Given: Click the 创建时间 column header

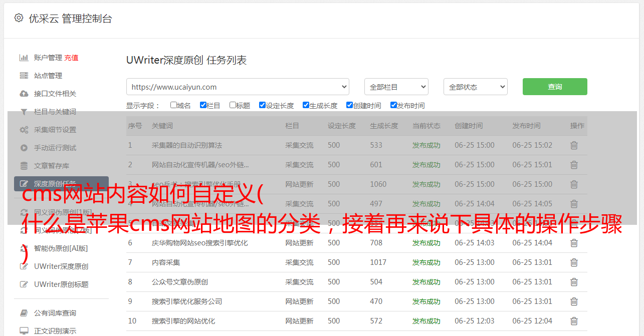Looking at the screenshot, I should [469, 126].
